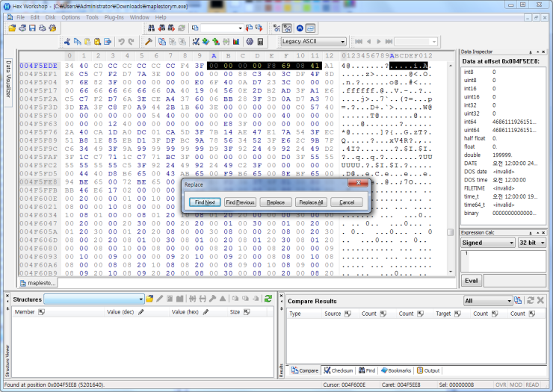Click the gear preferences icon in toolbar
The image size is (553, 392).
250,42
